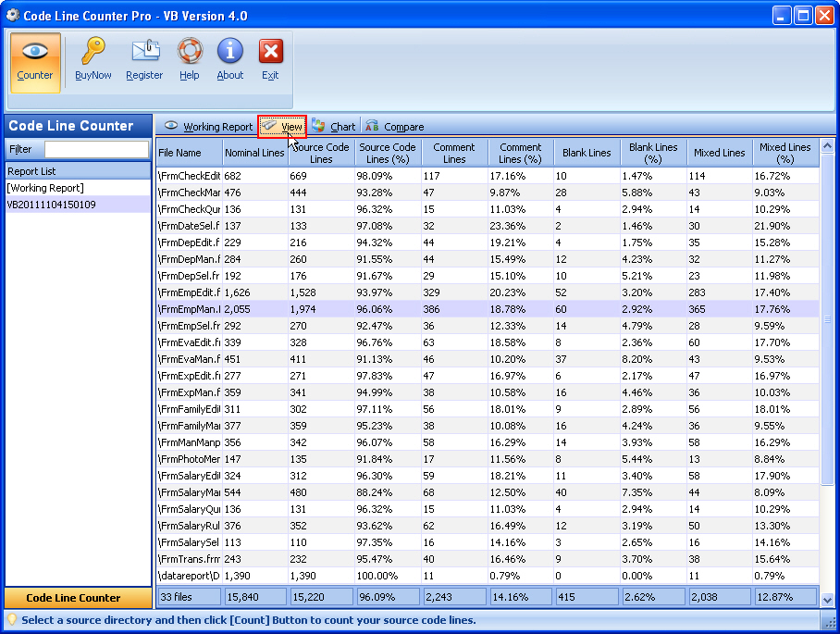This screenshot has height=634, width=840.
Task: Select the \FrmCheckMar file name
Action: 189,193
